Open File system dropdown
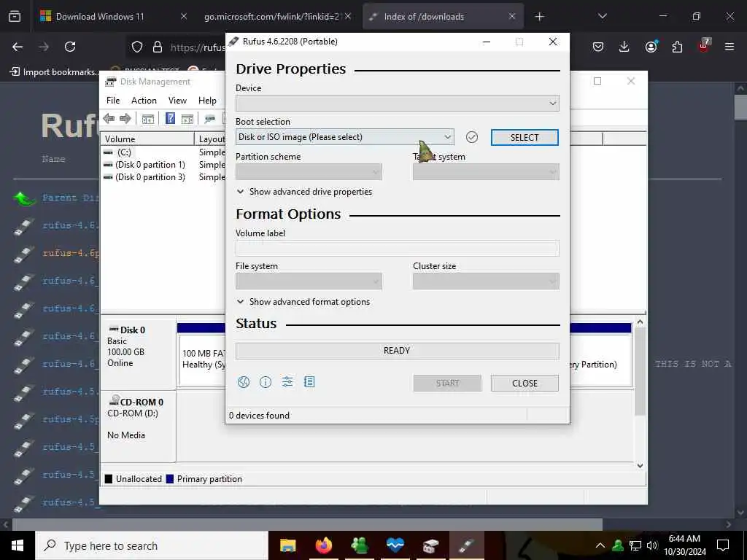Image resolution: width=747 pixels, height=560 pixels. pyautogui.click(x=309, y=281)
